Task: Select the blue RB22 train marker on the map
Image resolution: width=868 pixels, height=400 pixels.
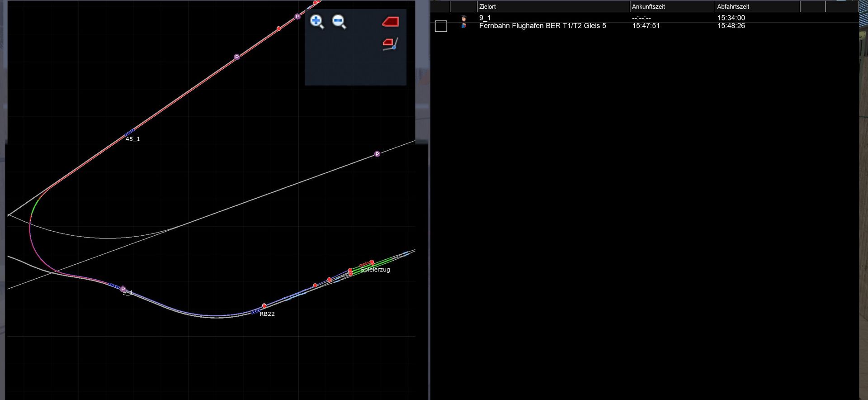Action: tap(255, 312)
